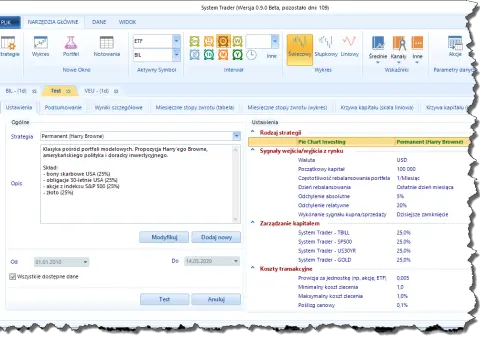480x360 pixels.
Task: Click the Poślizg cenowy value 0,1%
Action: 402,305
